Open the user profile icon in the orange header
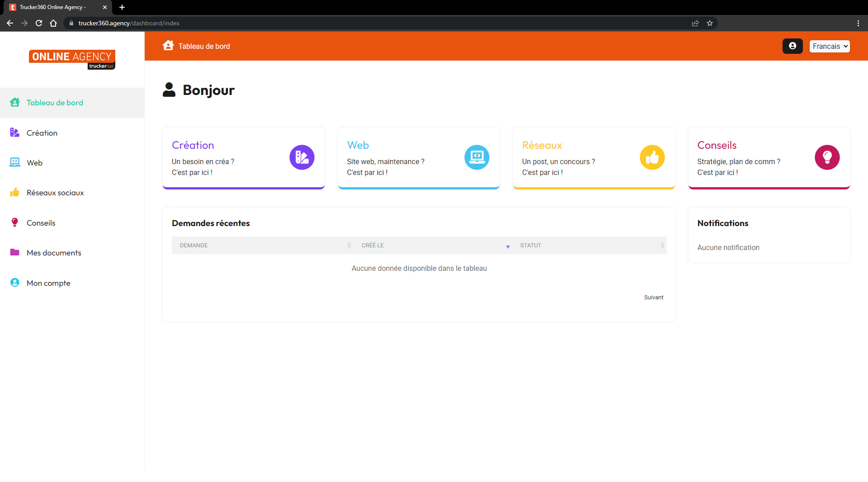 click(793, 46)
